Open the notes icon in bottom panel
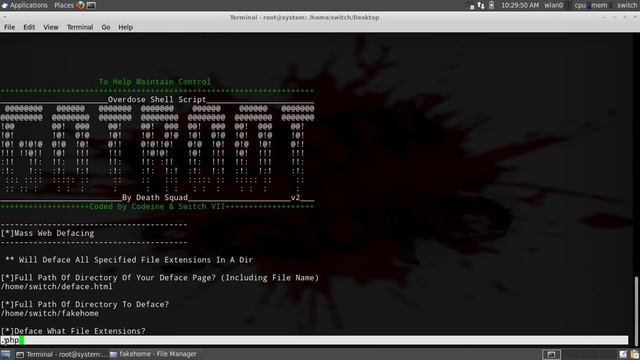Viewport: 640px width, 360px height. pyautogui.click(x=623, y=354)
